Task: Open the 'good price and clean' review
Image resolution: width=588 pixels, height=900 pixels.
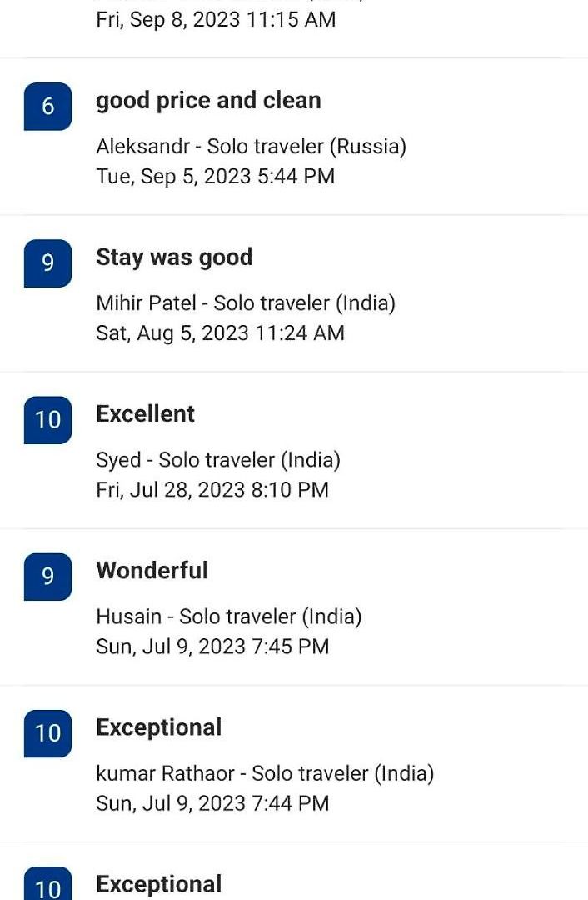Action: (x=208, y=101)
